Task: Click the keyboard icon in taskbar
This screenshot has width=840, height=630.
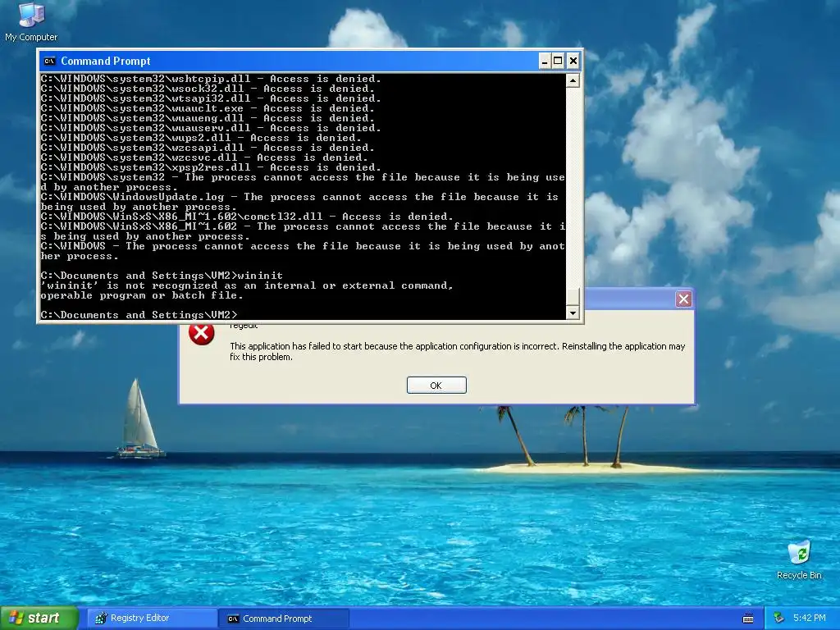Action: point(748,619)
